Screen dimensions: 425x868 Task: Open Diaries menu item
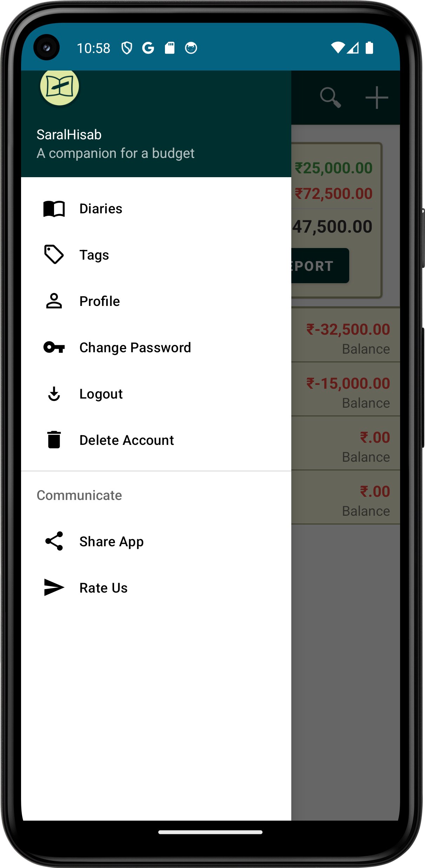pos(101,209)
